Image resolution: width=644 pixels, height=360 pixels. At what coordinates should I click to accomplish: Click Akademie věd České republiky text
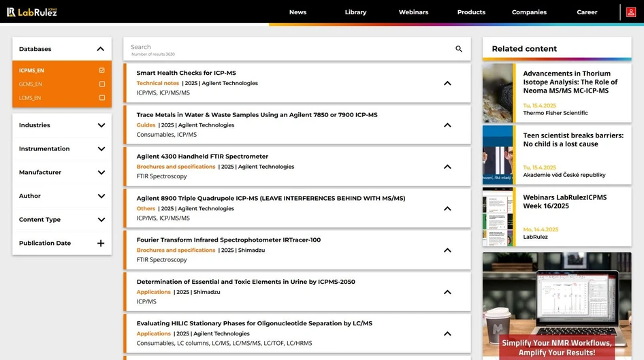tap(564, 175)
